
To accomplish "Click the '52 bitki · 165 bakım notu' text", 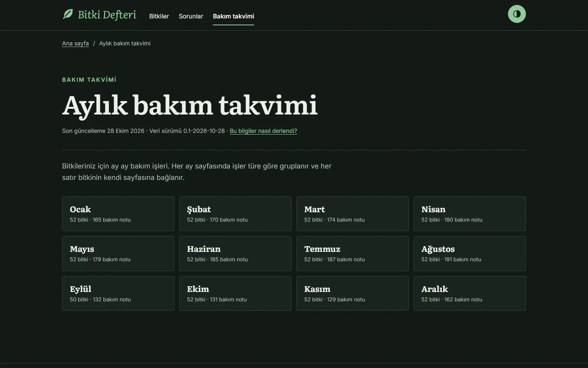I will click(x=100, y=220).
